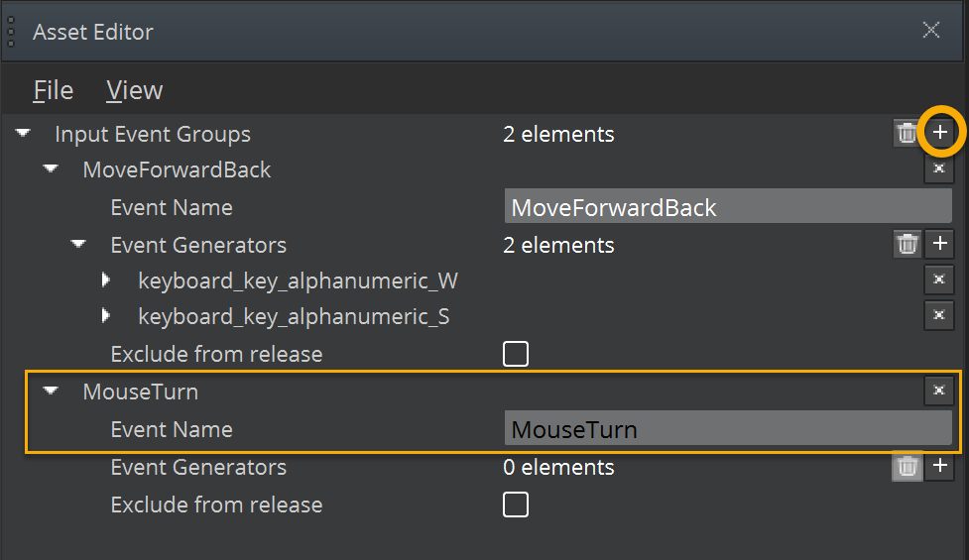Remove the keyboard_key_alphanumeric_W generator
The image size is (969, 560).
pos(938,280)
